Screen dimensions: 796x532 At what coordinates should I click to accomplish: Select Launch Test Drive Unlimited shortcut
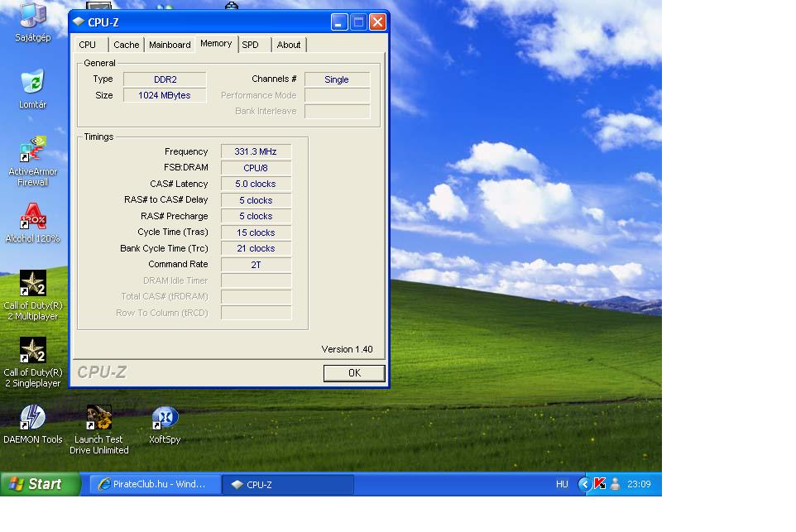coord(99,429)
